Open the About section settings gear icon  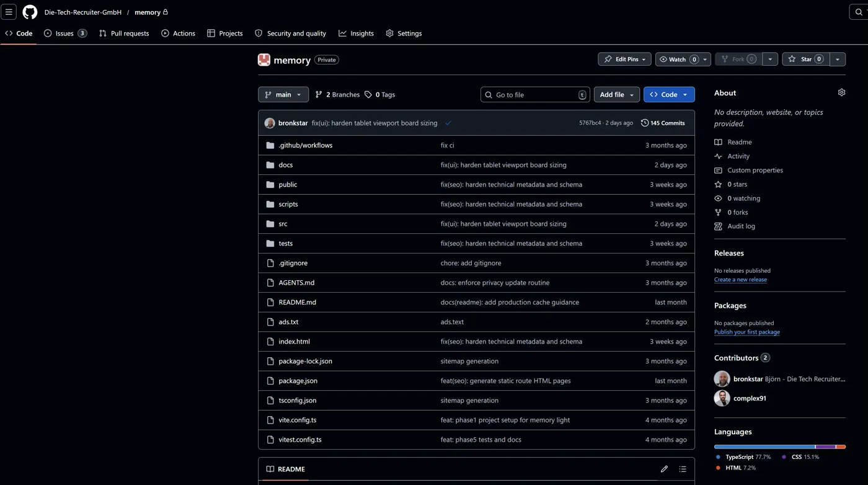pyautogui.click(x=841, y=92)
